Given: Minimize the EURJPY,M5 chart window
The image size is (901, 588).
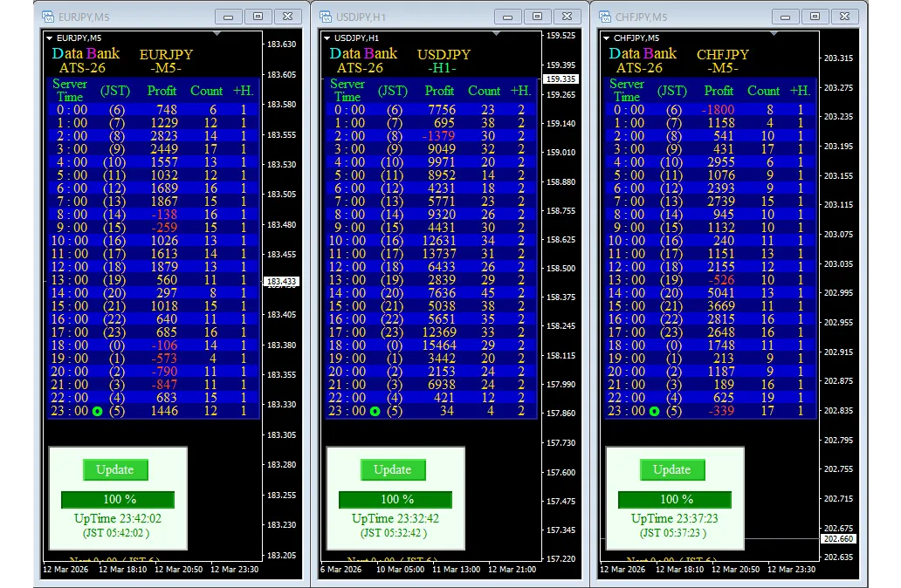Looking at the screenshot, I should click(x=230, y=17).
